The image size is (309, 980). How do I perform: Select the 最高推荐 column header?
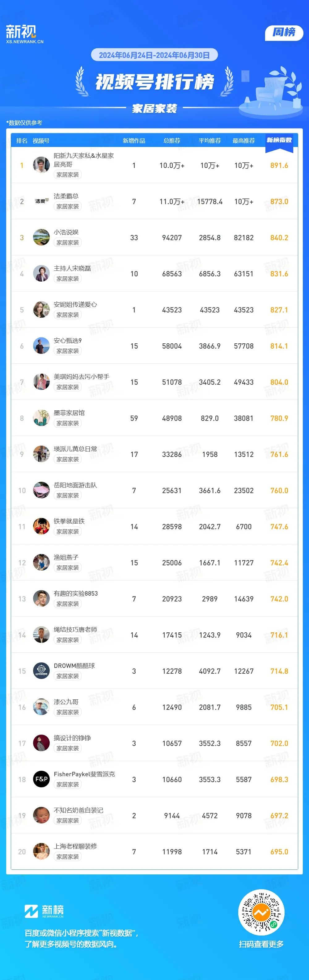click(243, 141)
